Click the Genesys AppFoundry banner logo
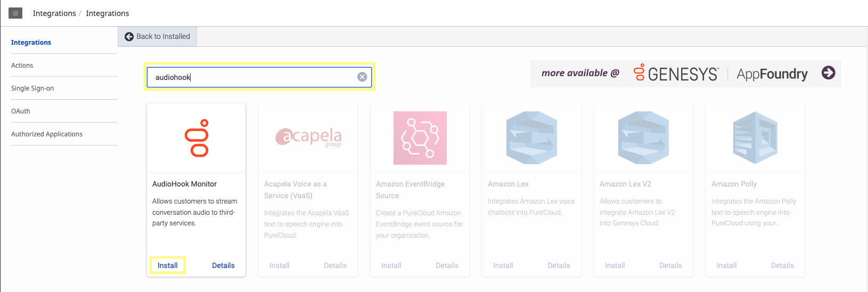Image resolution: width=868 pixels, height=292 pixels. (720, 74)
